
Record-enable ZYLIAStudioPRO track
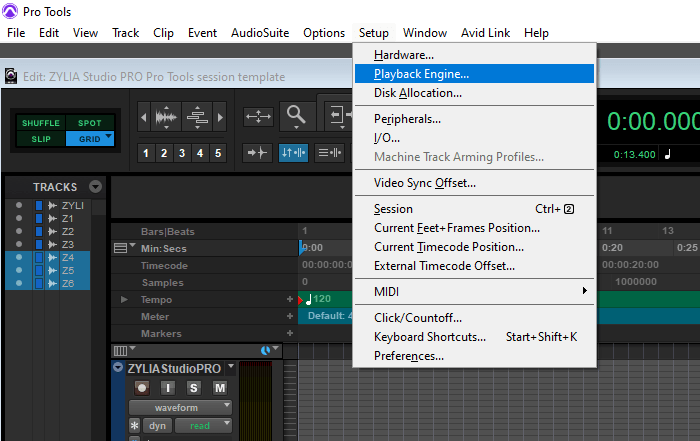pyautogui.click(x=142, y=388)
